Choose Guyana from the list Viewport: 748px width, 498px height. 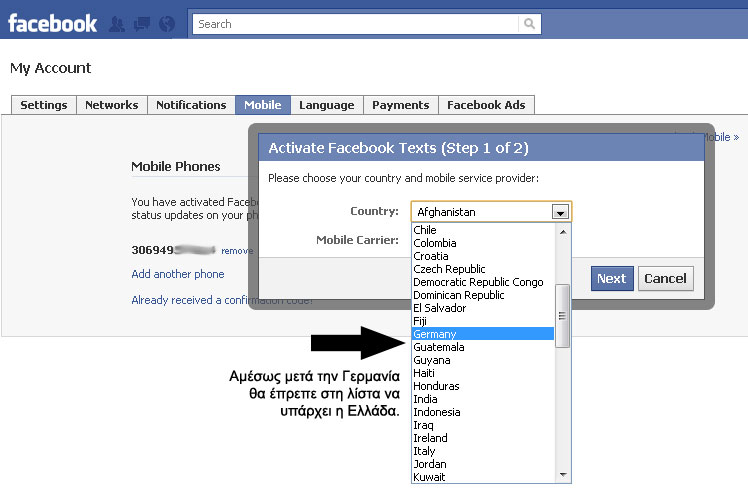(483, 360)
